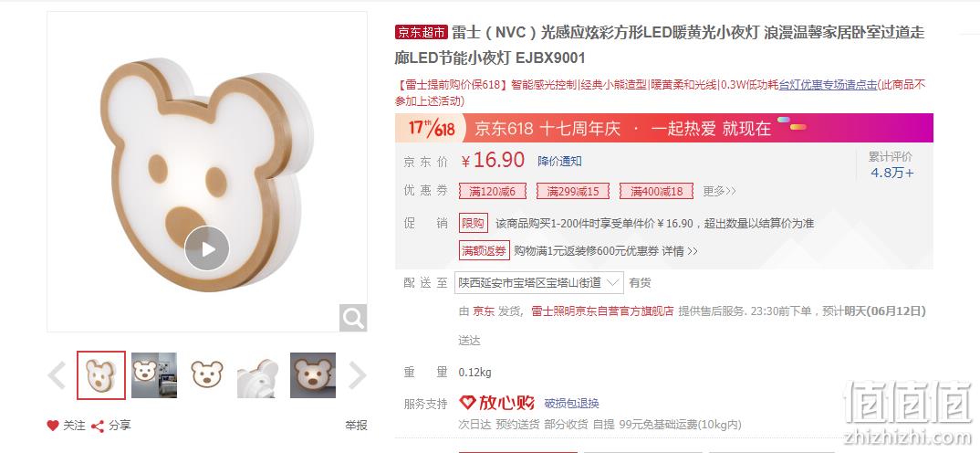Claim the 满120减6 coupon
The image size is (980, 453).
pyautogui.click(x=493, y=191)
